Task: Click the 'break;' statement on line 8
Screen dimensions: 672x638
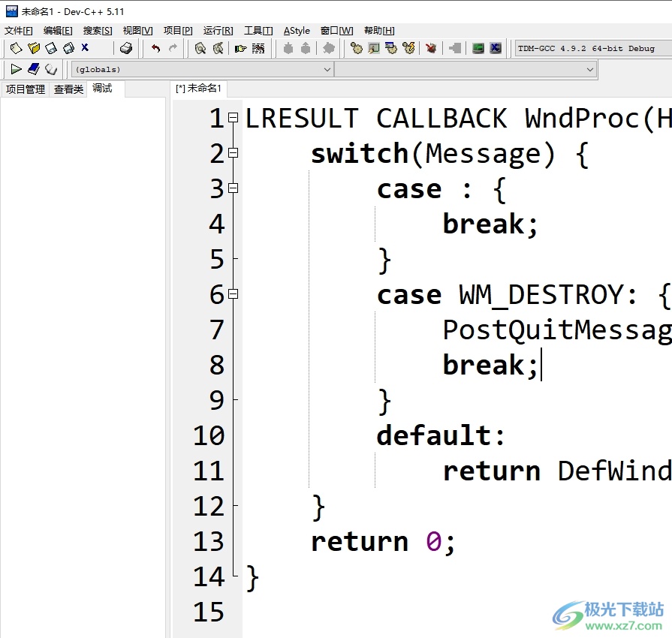Action: tap(490, 365)
